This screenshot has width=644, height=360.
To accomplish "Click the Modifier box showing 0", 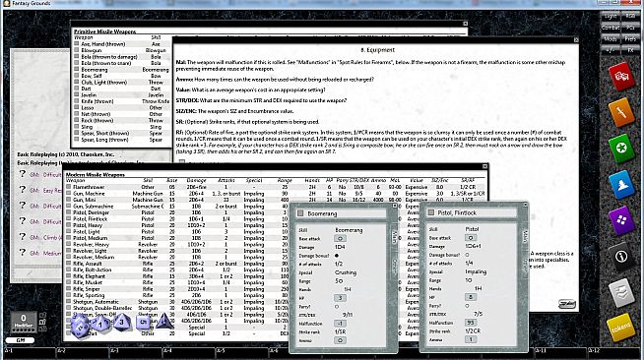I will tap(24, 321).
